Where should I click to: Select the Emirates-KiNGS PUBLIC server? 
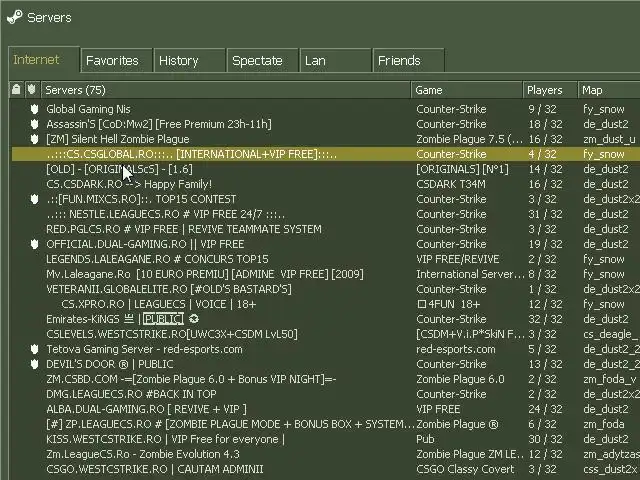[326, 319]
